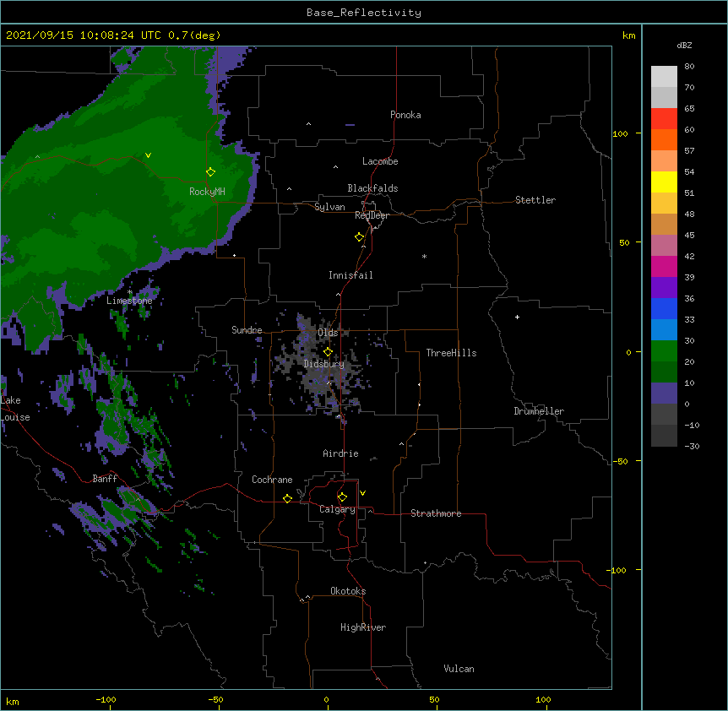
Task: Click the yellow diamond marker below Cochrane
Action: [x=287, y=498]
